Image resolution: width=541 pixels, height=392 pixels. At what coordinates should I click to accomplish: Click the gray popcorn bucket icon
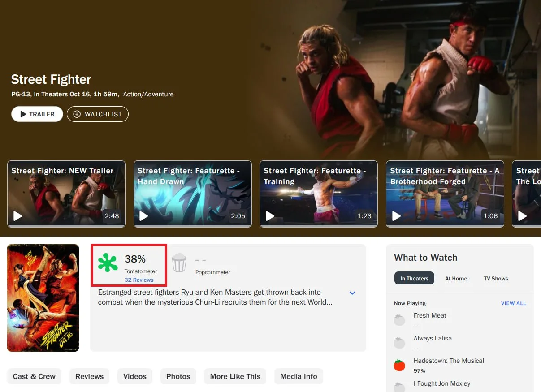pyautogui.click(x=179, y=263)
